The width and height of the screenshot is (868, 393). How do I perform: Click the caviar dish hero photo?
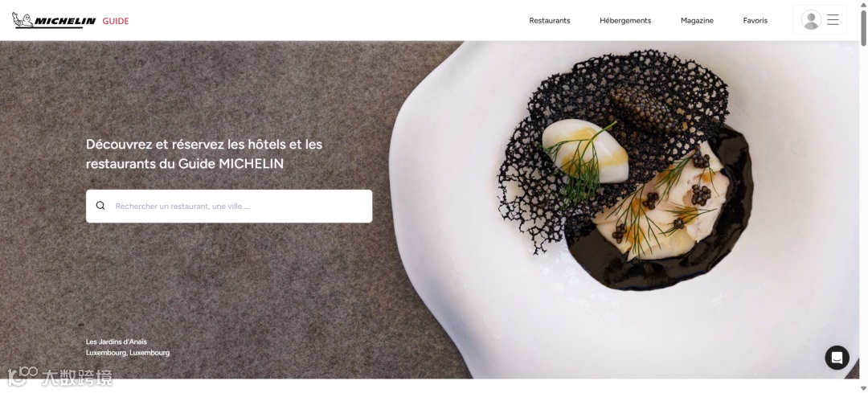click(x=625, y=172)
